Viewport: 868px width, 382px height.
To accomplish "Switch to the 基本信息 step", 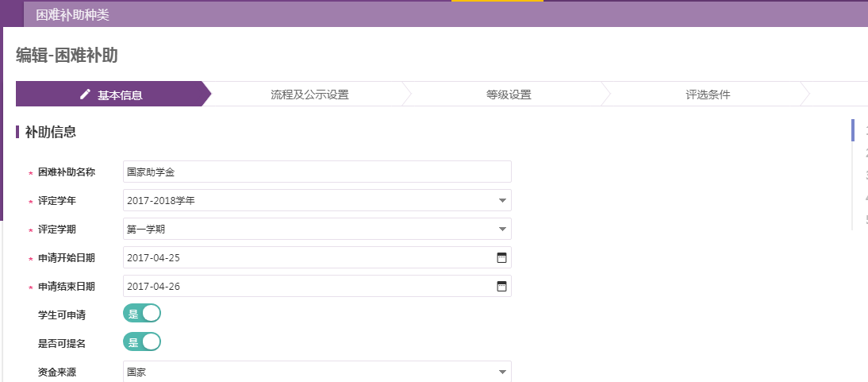I will [x=113, y=94].
